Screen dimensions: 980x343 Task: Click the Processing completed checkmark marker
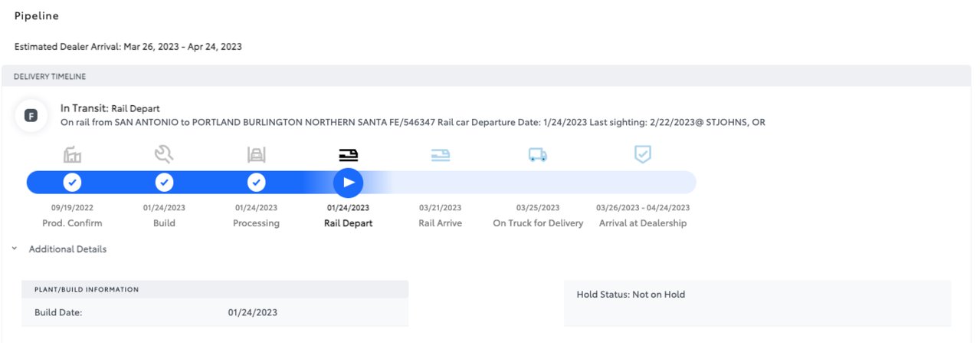[x=256, y=183]
